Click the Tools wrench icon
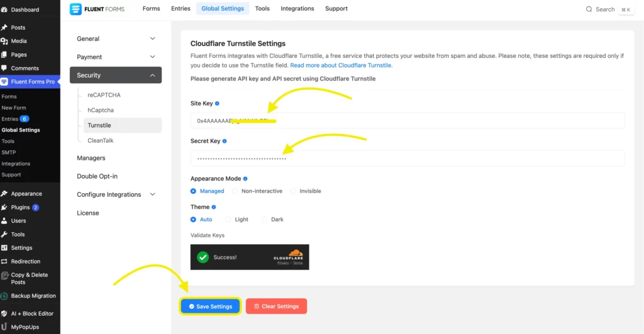The width and height of the screenshot is (644, 334). [x=4, y=234]
